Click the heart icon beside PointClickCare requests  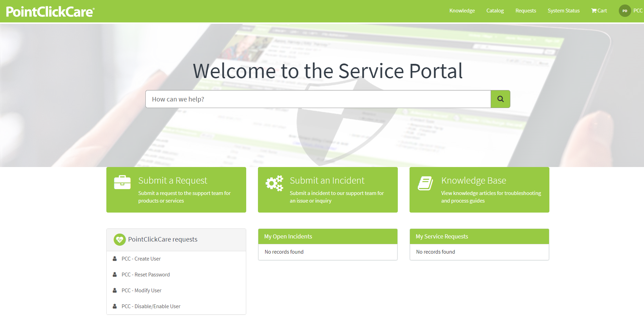pyautogui.click(x=119, y=239)
